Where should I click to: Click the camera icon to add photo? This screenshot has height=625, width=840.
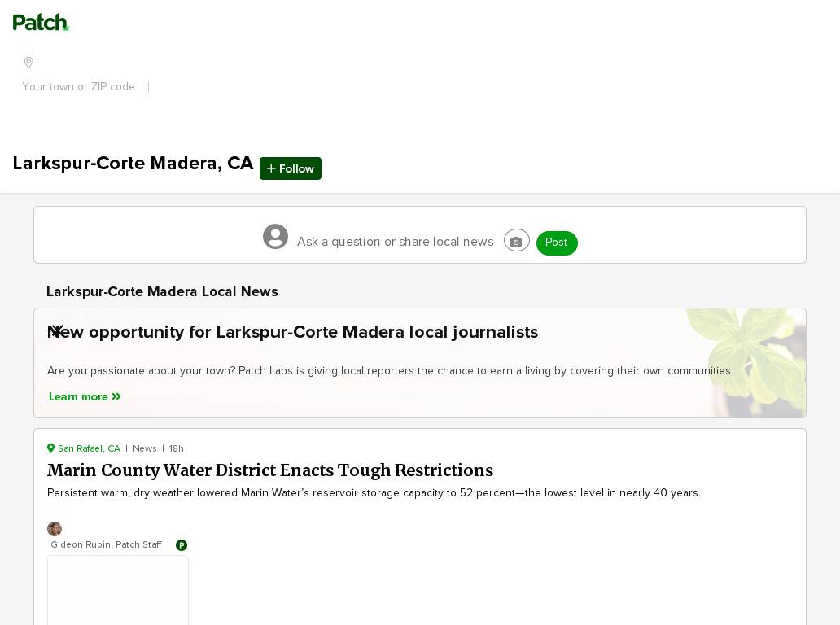[516, 241]
